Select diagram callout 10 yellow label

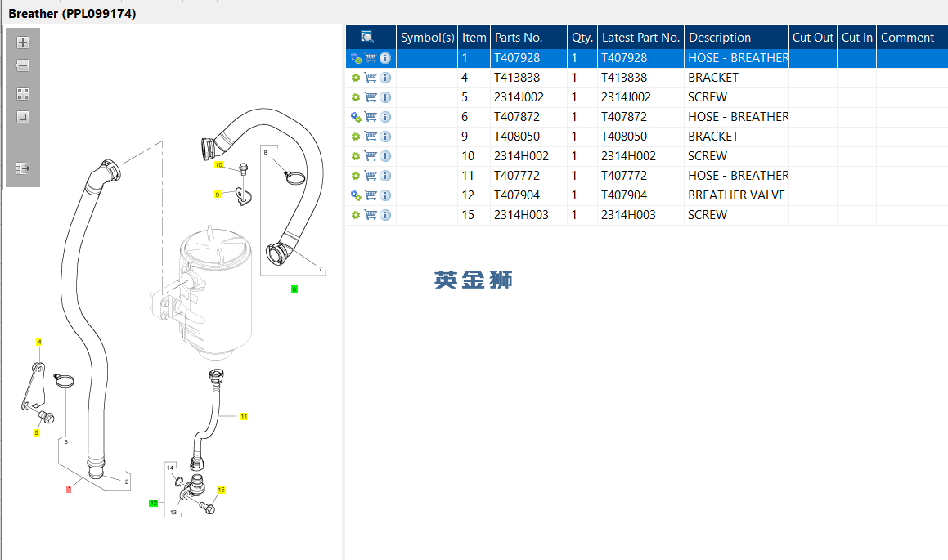coord(219,165)
